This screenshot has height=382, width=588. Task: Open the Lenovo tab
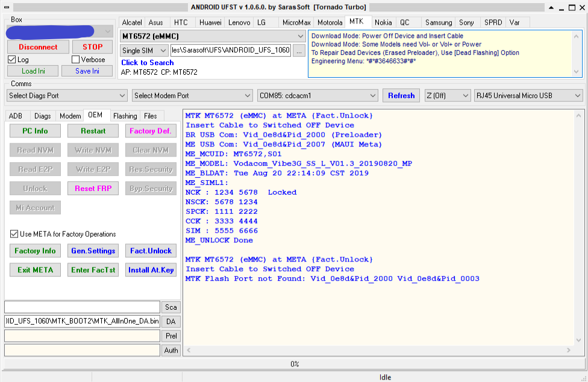click(239, 22)
